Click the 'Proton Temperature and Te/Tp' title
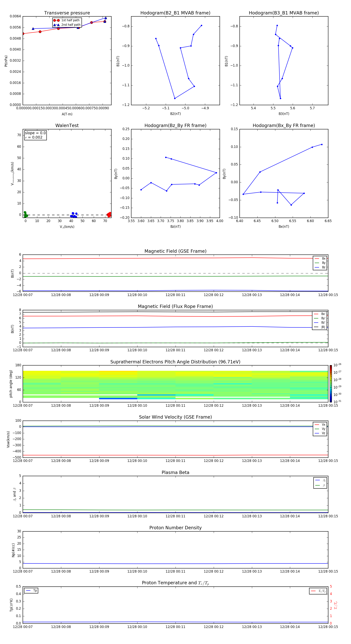 [x=175, y=583]
